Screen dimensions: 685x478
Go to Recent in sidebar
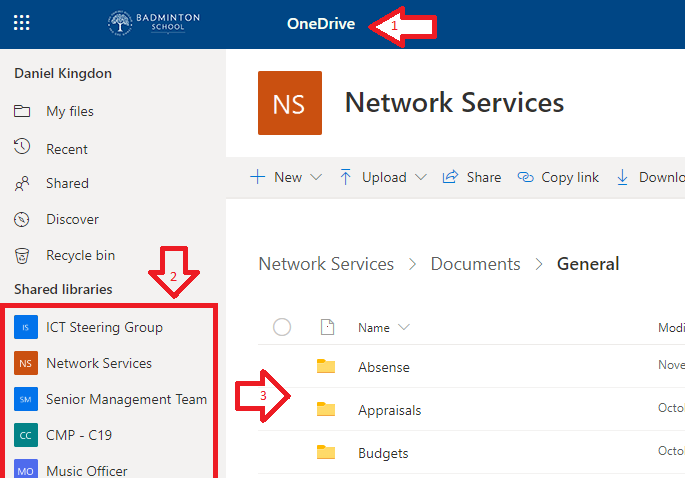67,149
